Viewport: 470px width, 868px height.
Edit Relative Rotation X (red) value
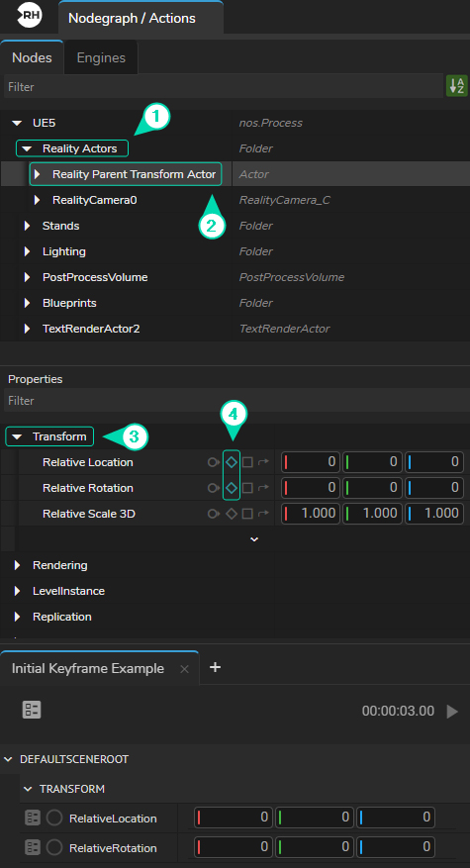[x=311, y=488]
